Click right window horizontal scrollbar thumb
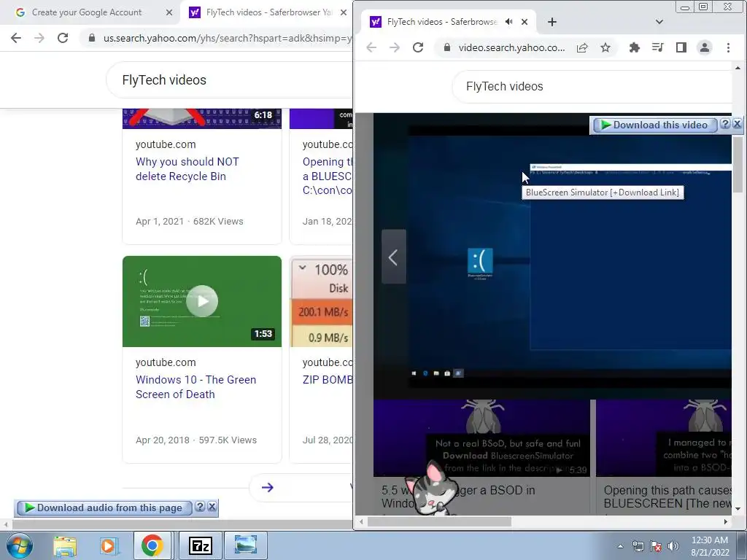747x560 pixels. (x=439, y=522)
